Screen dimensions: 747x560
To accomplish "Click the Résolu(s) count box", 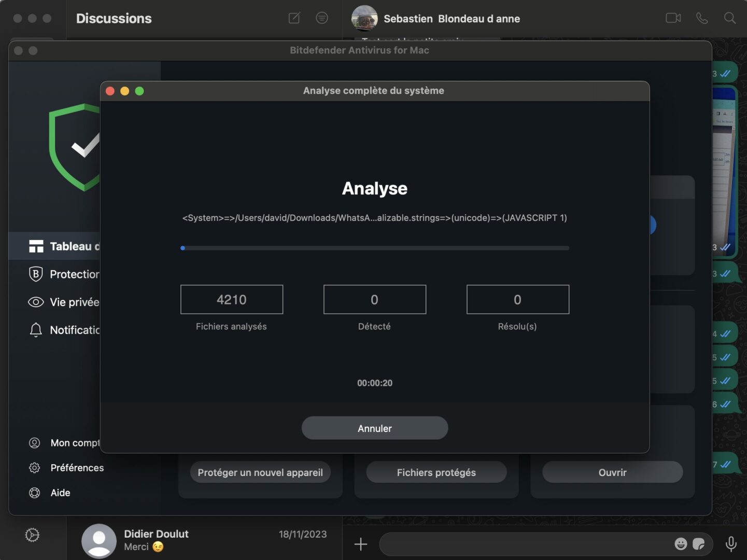I will click(518, 299).
